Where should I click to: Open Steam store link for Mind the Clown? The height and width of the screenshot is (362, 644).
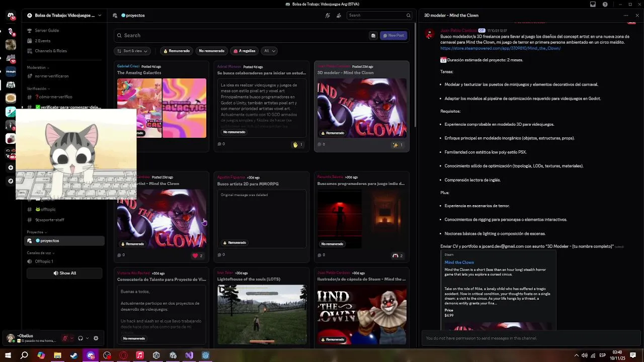click(500, 48)
